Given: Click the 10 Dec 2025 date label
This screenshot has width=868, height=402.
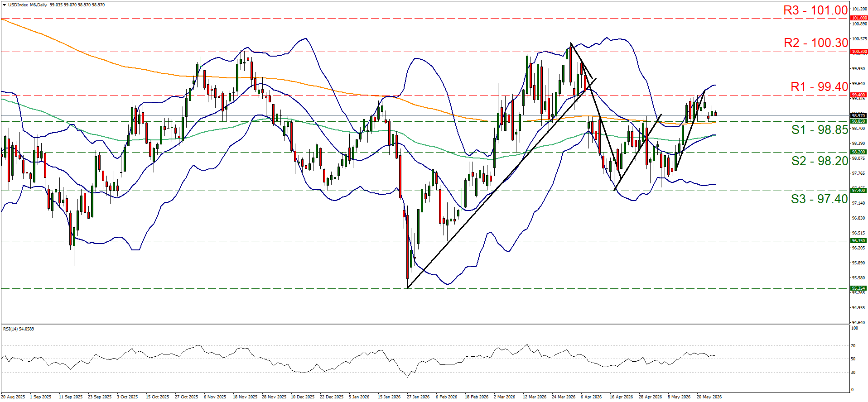Looking at the screenshot, I should tap(303, 397).
